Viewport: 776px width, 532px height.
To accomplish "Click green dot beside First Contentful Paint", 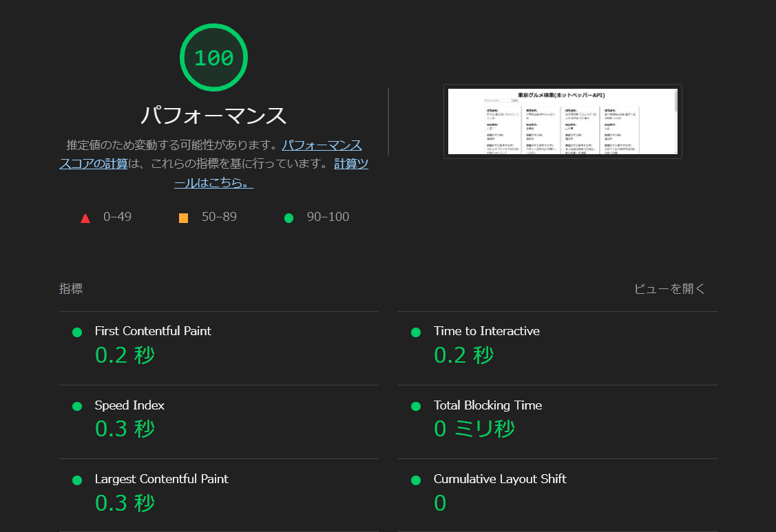I will coord(77,332).
